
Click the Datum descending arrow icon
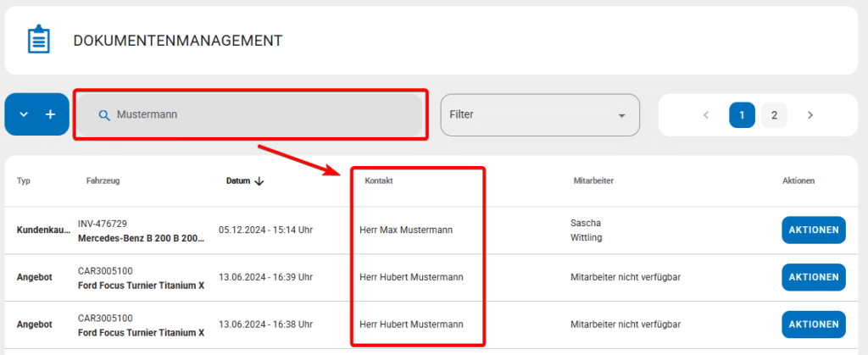(259, 181)
